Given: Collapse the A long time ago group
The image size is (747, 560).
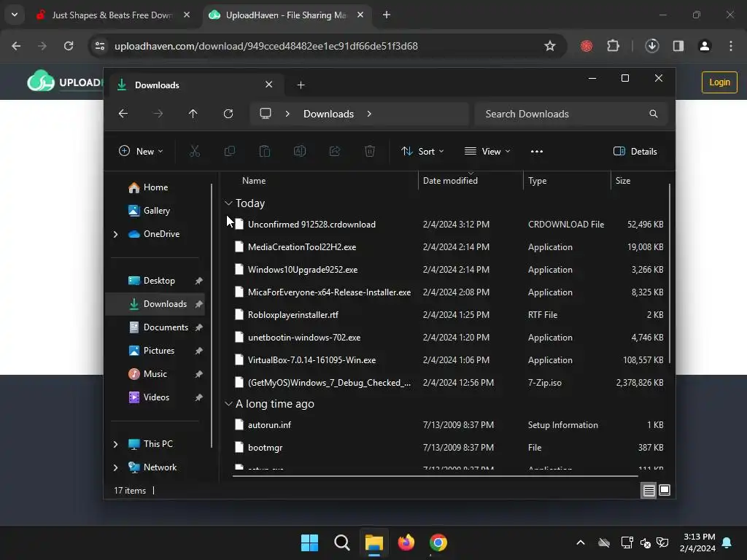Looking at the screenshot, I should [228, 404].
